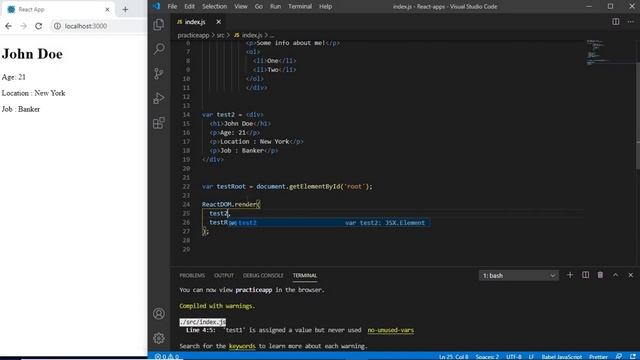Open the Source Control view
Viewport: 640px width, 360px height.
159,73
